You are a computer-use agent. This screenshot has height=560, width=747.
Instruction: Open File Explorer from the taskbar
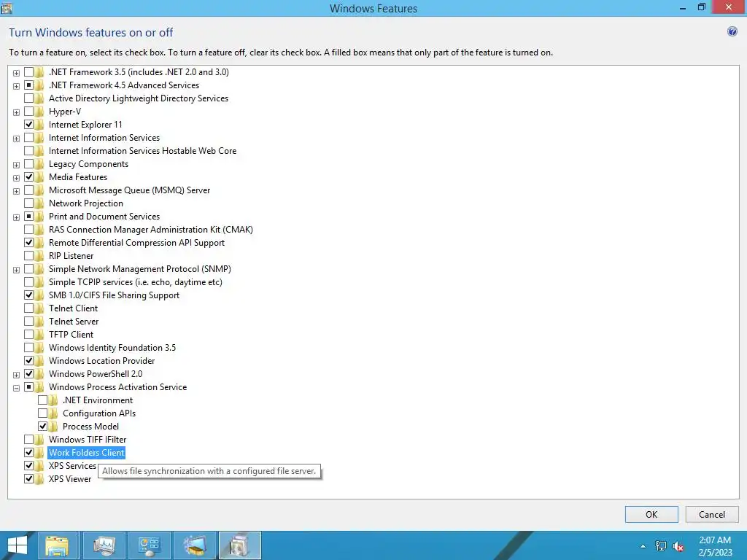pos(57,545)
